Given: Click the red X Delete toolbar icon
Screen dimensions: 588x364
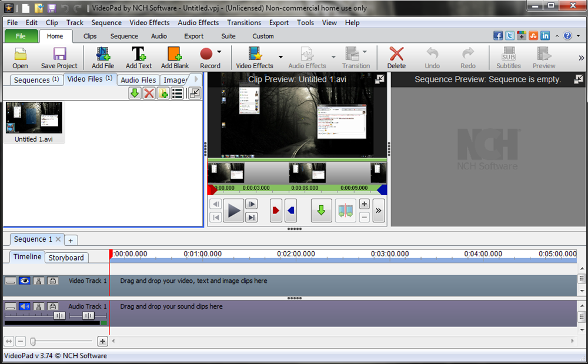Looking at the screenshot, I should coord(396,54).
